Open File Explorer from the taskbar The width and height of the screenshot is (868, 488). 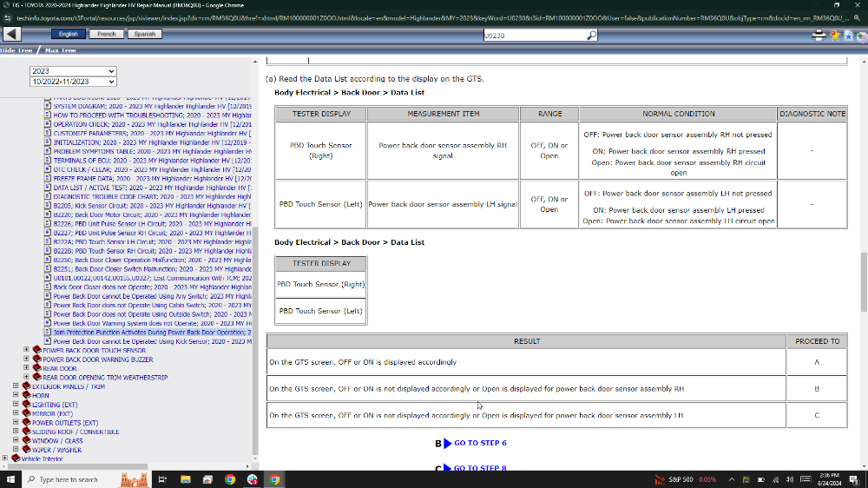185,479
